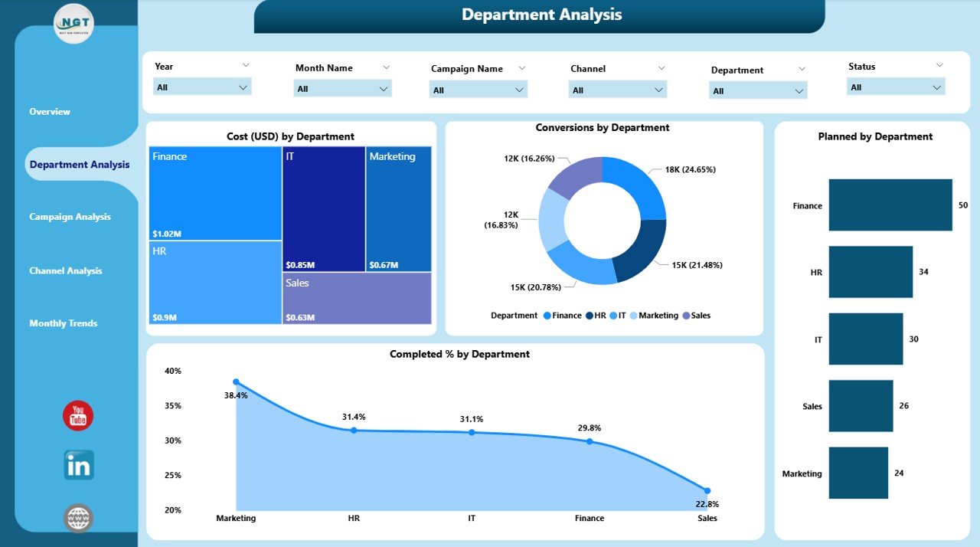Switch to Campaign Analysis page
Image resolution: width=980 pixels, height=547 pixels.
(70, 217)
